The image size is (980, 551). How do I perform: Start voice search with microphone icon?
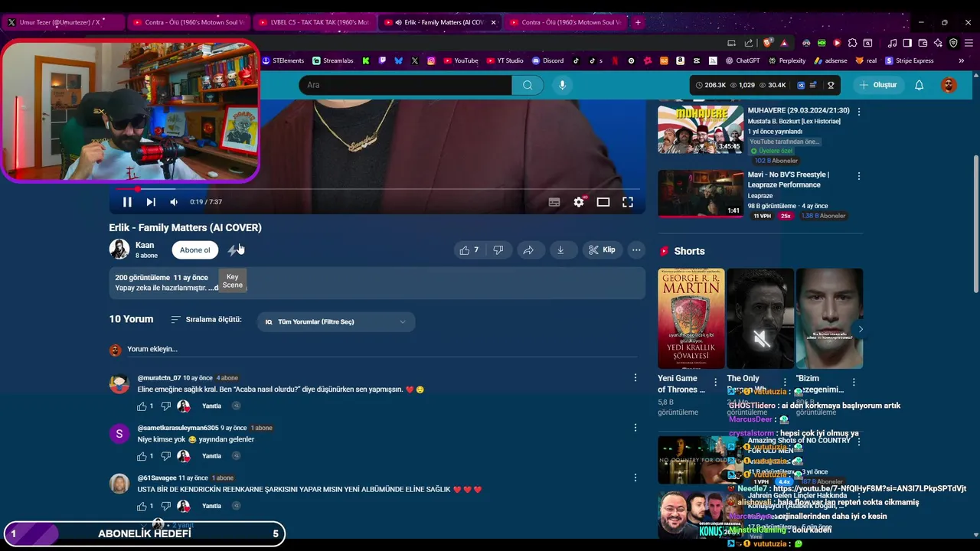point(562,85)
